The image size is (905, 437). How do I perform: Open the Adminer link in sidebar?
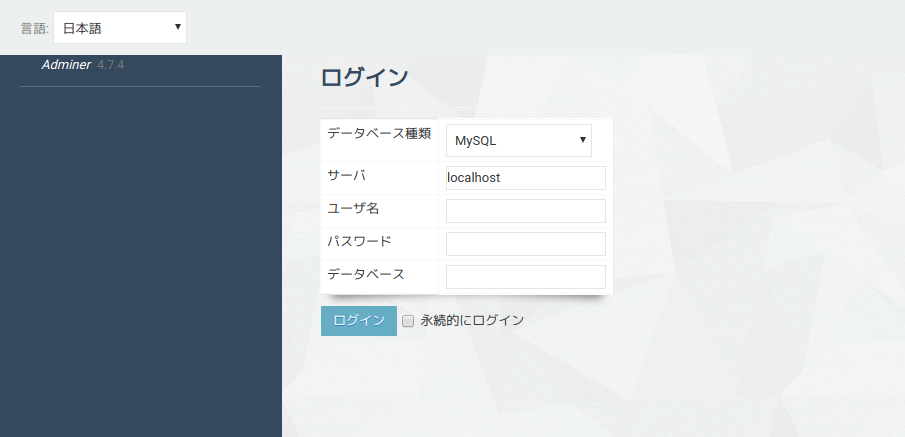coord(66,65)
